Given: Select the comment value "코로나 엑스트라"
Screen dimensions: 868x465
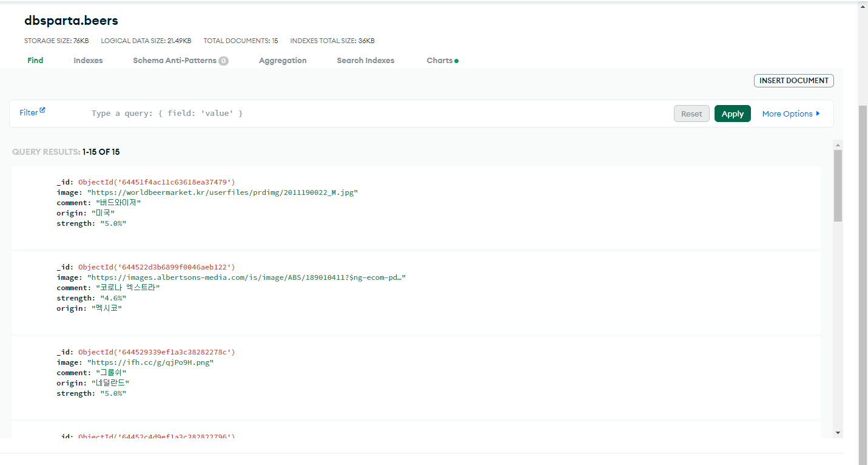Looking at the screenshot, I should coord(128,288).
